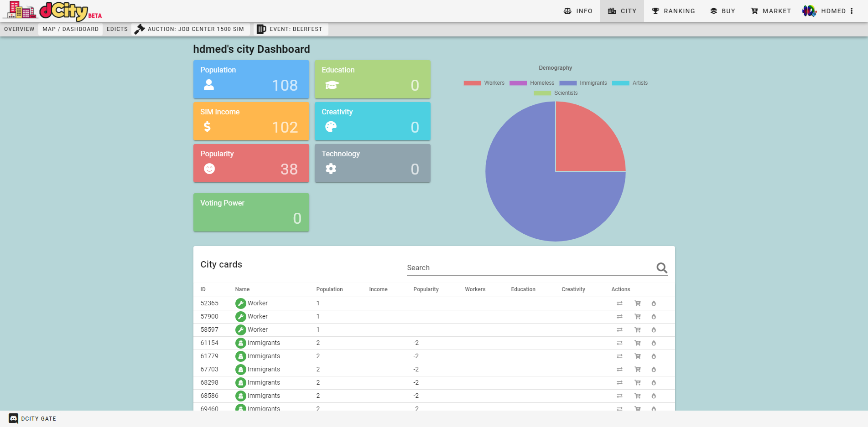This screenshot has width=868, height=427.
Task: Click the cyan Artists legend swatch
Action: coord(620,83)
